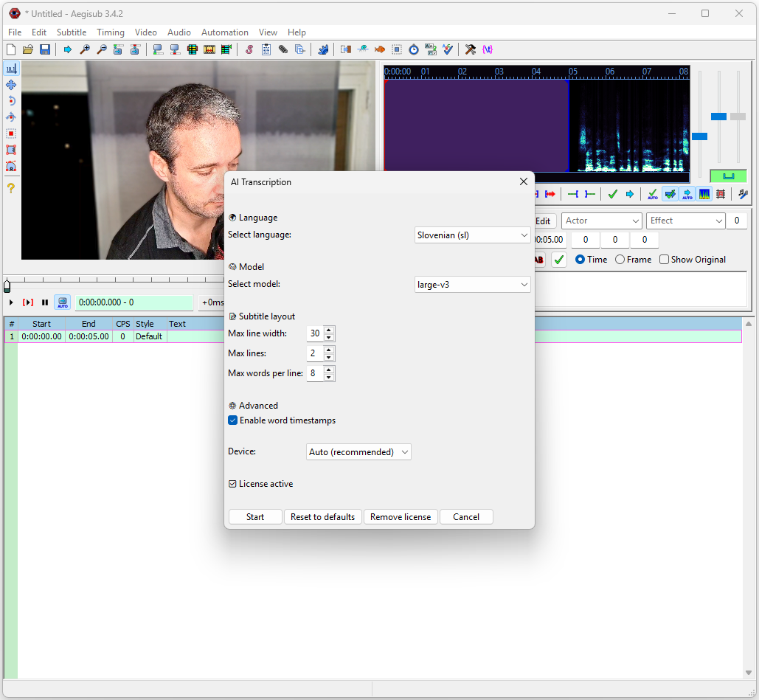The width and height of the screenshot is (759, 700).
Task: Decrease Max lines with down arrow
Action: click(x=329, y=357)
